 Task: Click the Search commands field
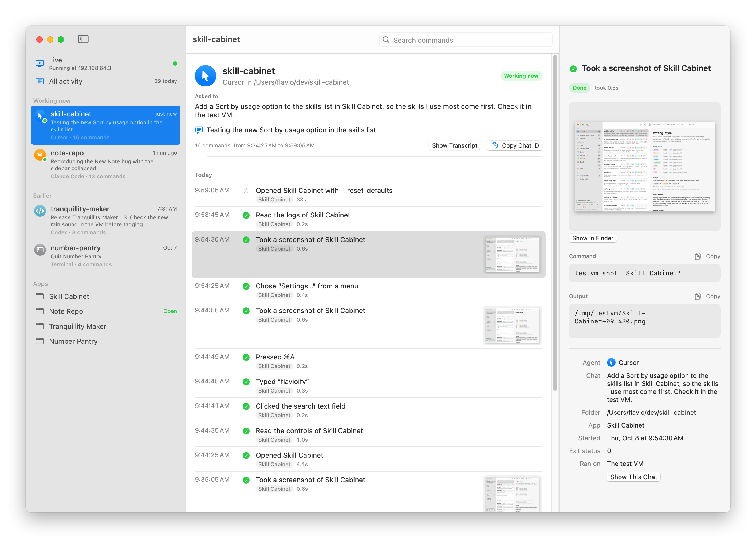(x=466, y=40)
